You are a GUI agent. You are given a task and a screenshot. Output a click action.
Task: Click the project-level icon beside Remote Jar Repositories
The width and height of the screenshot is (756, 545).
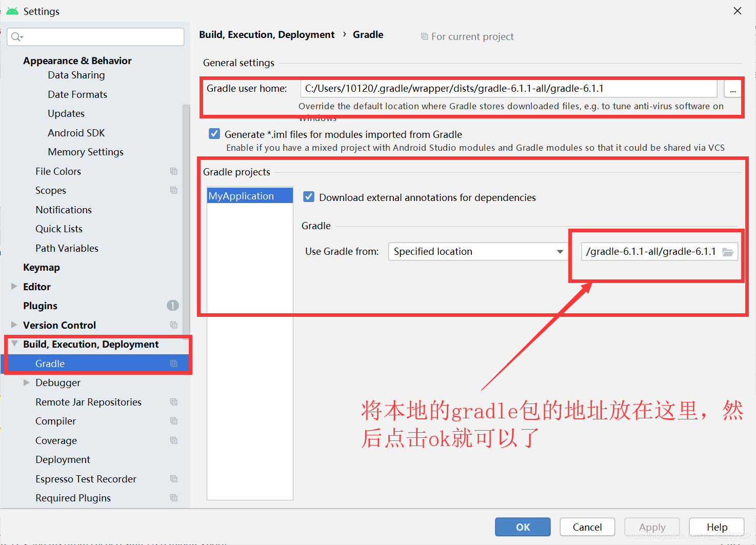tap(174, 402)
